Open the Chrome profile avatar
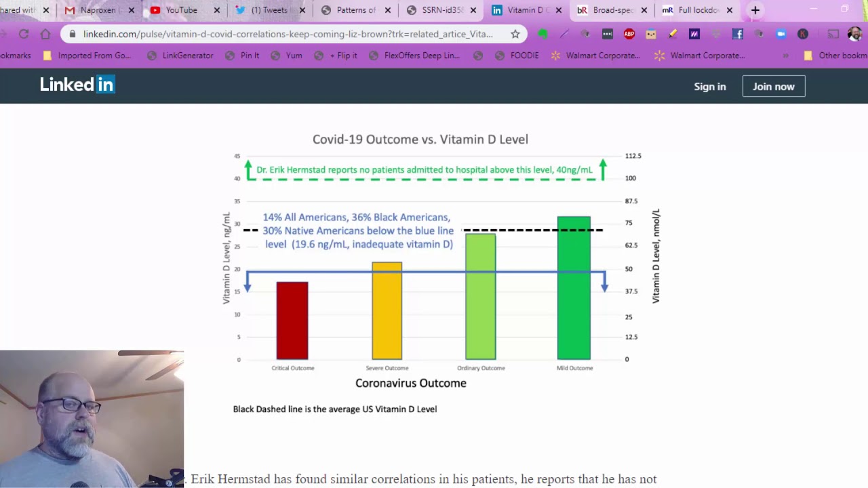Screen dimensions: 868x488 click(854, 34)
